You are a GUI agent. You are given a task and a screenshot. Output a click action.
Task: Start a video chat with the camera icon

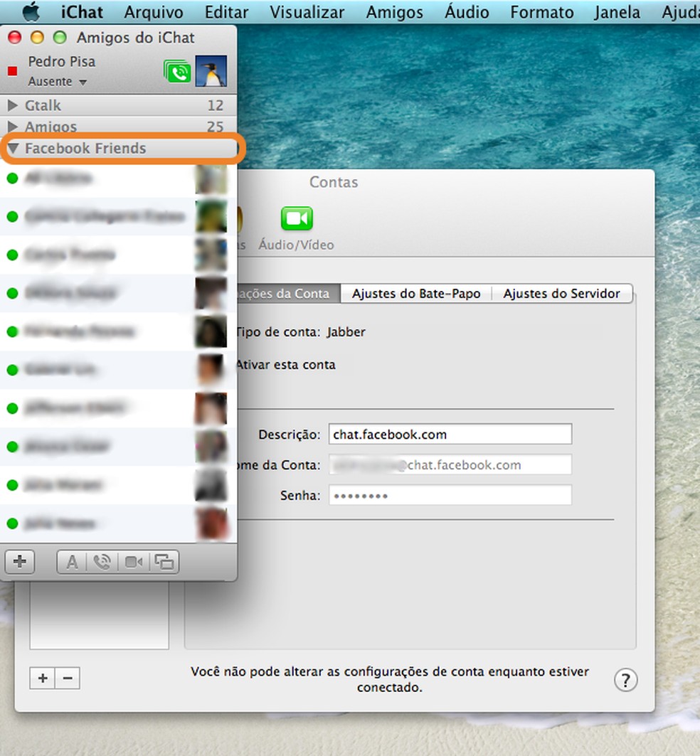[133, 561]
